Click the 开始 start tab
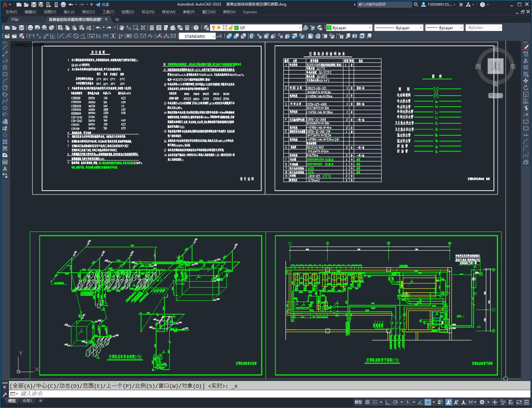Screen dimensions: 532x408 15,19
